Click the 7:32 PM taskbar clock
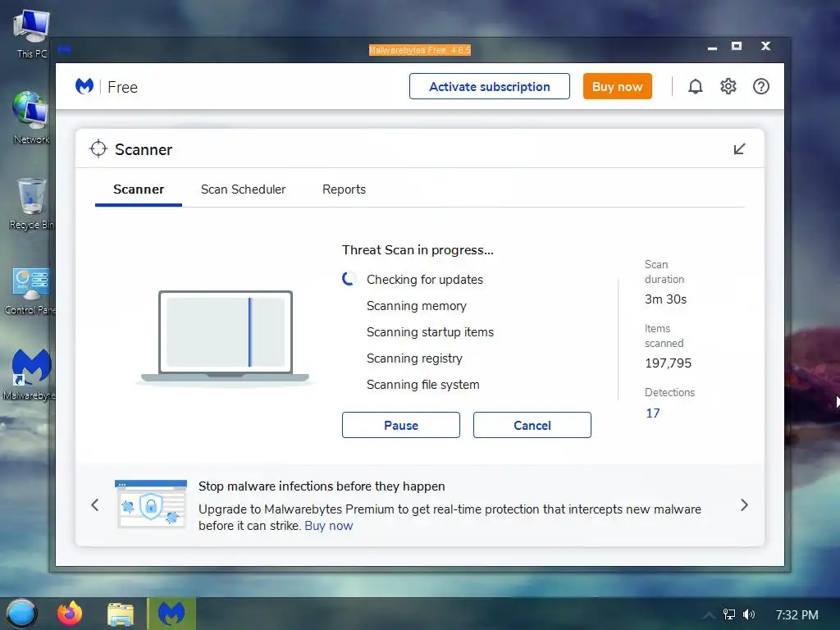 (797, 614)
